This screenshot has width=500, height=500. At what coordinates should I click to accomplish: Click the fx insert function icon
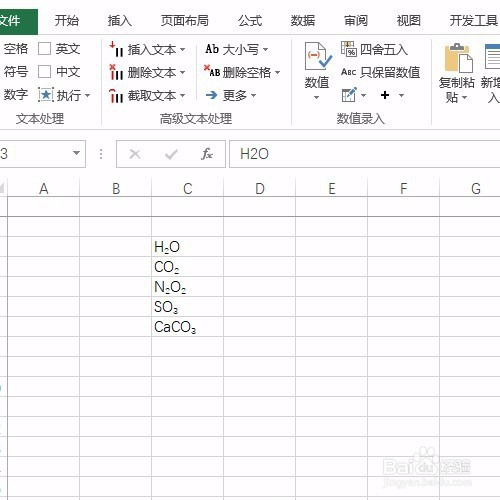pyautogui.click(x=207, y=154)
